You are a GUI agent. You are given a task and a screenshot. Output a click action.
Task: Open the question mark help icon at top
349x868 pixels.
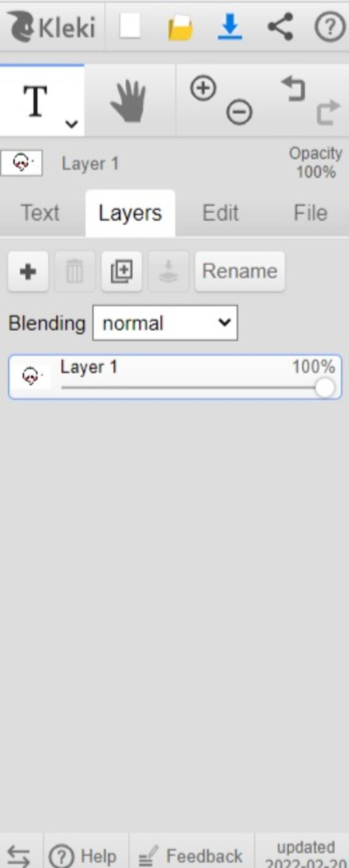point(330,27)
